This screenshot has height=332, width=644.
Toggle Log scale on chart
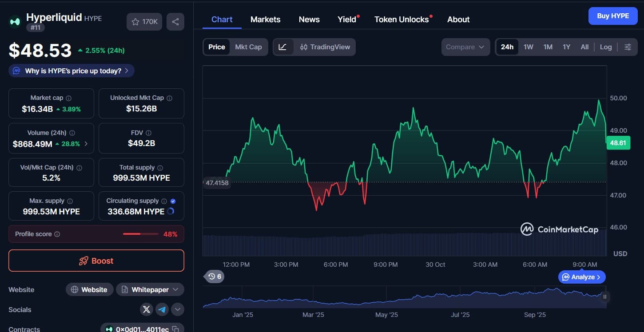605,47
